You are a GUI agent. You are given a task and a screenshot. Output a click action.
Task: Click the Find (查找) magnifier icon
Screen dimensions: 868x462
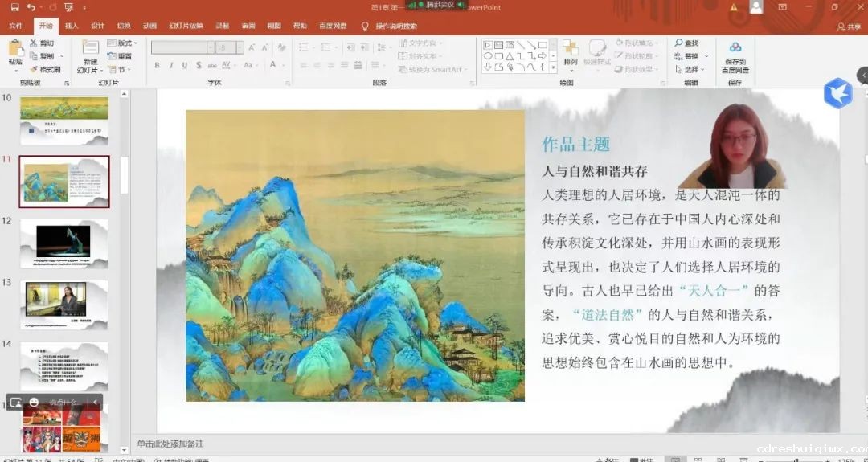coord(679,43)
